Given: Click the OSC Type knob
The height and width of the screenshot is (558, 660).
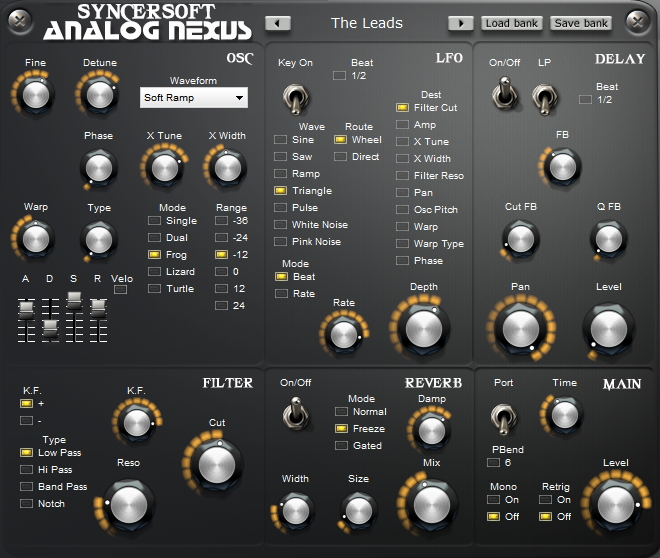Looking at the screenshot, I should (x=98, y=240).
